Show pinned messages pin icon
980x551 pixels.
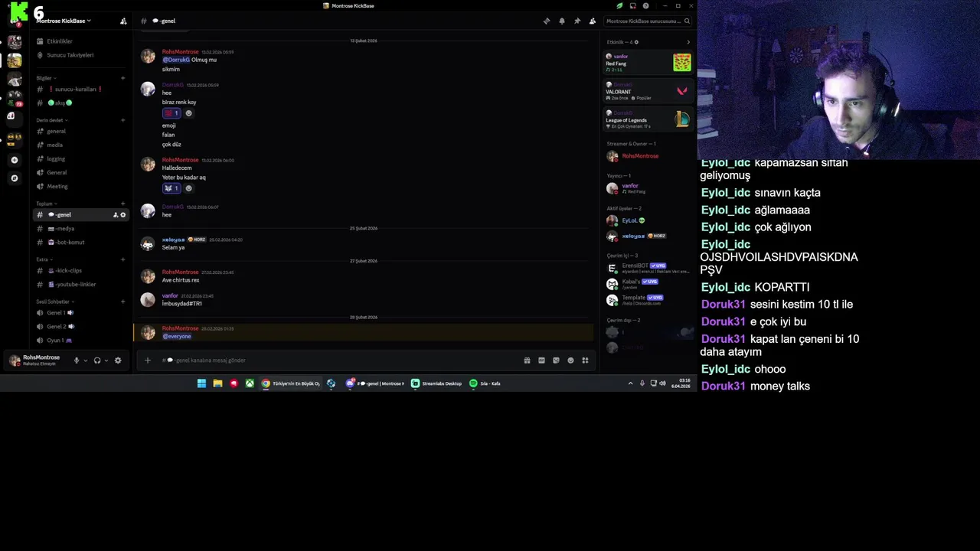click(x=577, y=21)
